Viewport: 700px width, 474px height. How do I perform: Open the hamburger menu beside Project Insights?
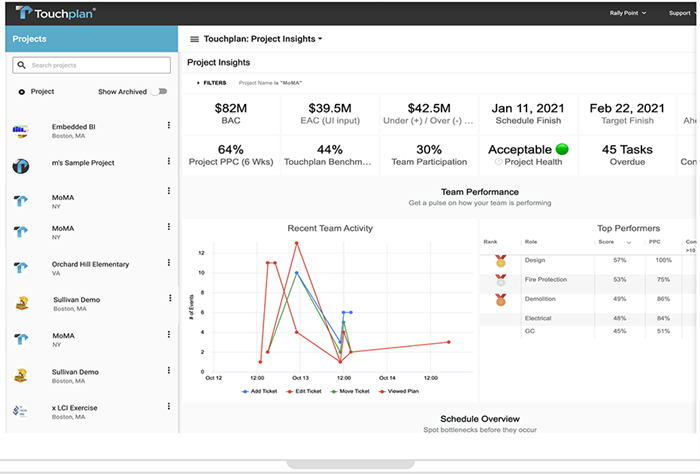tap(194, 39)
